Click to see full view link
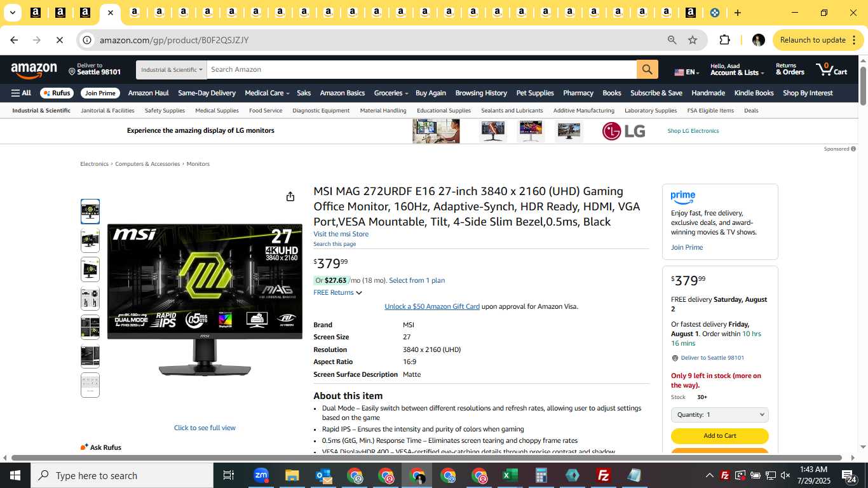The height and width of the screenshot is (488, 868). click(x=205, y=428)
